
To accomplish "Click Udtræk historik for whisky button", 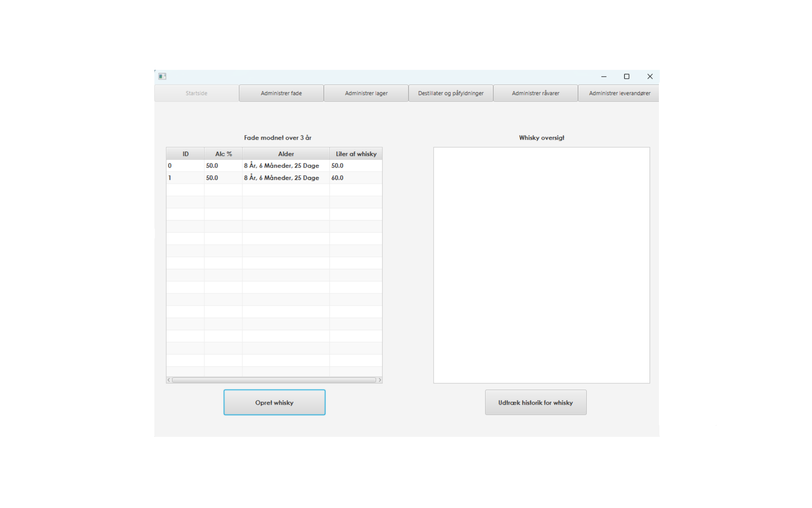I will tap(535, 403).
